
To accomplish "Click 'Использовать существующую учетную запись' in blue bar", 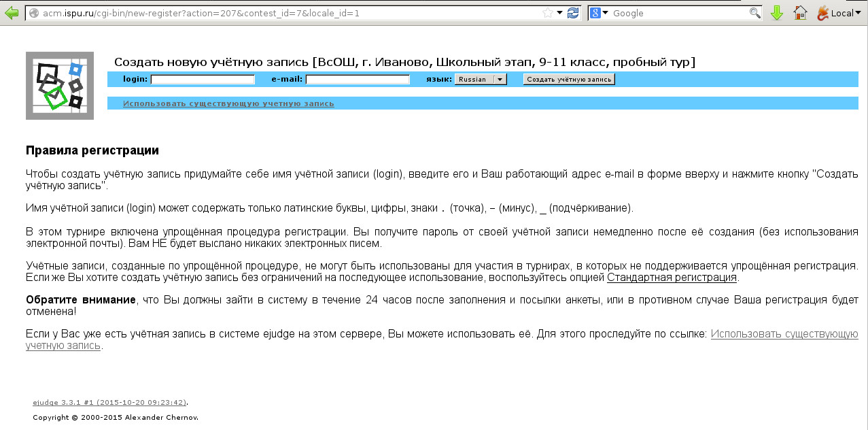I will 228,104.
